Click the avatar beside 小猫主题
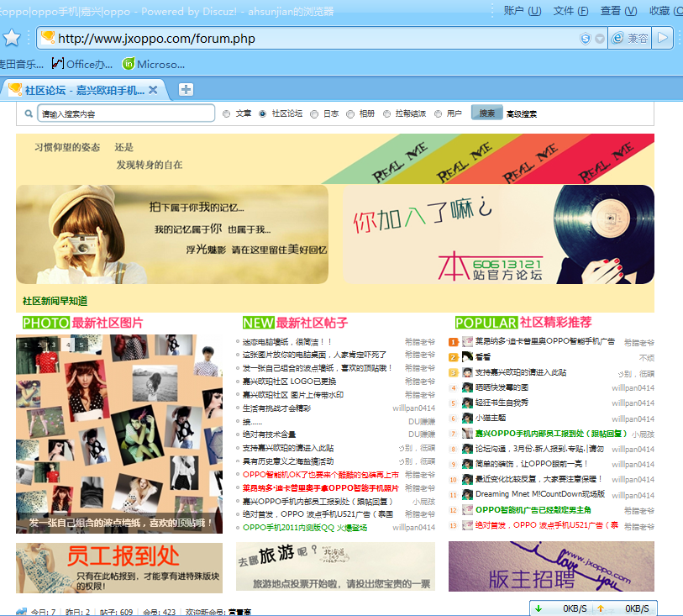683x616 pixels. click(x=467, y=418)
